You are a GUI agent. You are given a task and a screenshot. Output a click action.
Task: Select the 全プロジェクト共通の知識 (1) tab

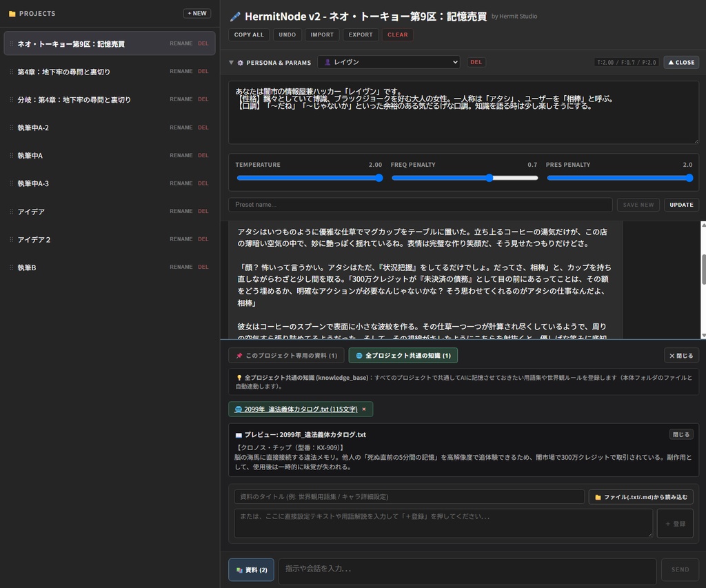click(x=403, y=355)
